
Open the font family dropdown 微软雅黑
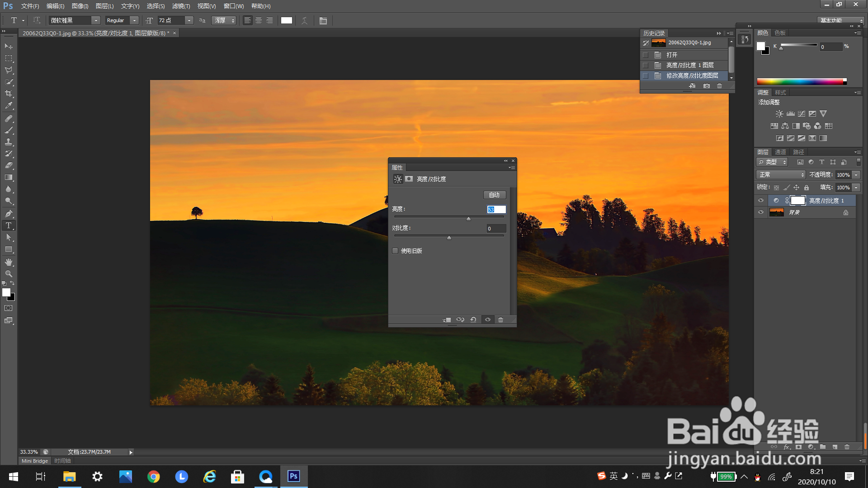pos(96,20)
